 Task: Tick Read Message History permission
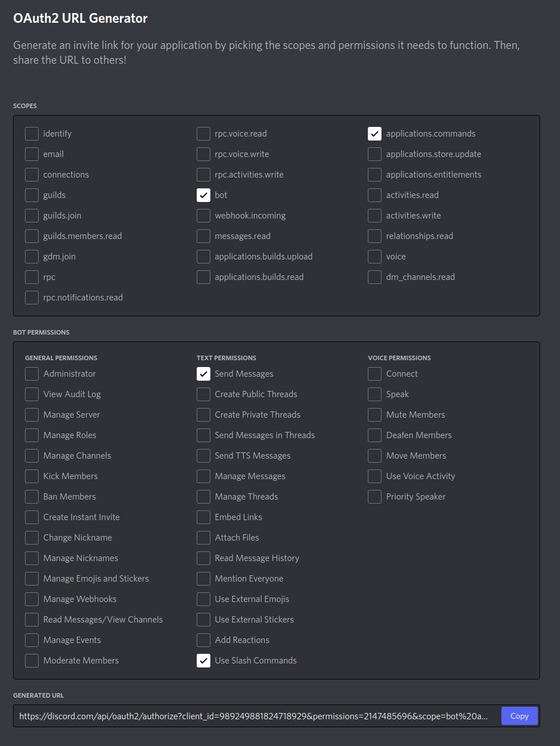pyautogui.click(x=204, y=558)
